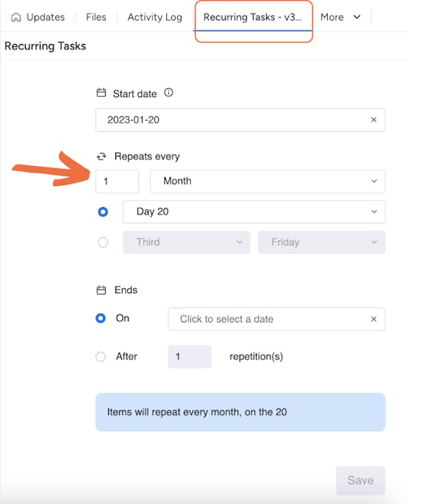
Task: Click the calendar icon beside Ends
Action: pos(101,290)
